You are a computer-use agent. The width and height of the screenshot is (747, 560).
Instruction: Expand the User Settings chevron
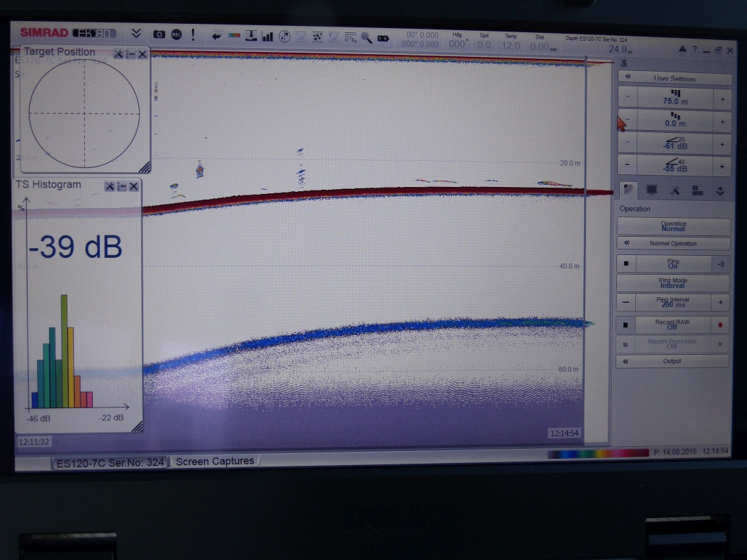coord(628,77)
